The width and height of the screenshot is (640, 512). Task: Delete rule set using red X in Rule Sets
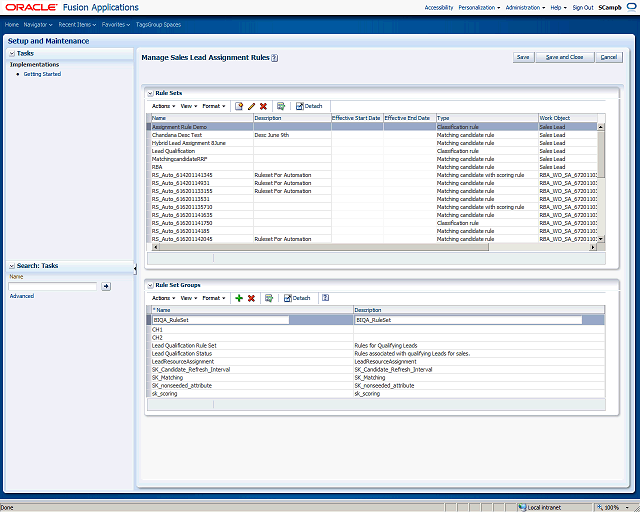pos(264,106)
